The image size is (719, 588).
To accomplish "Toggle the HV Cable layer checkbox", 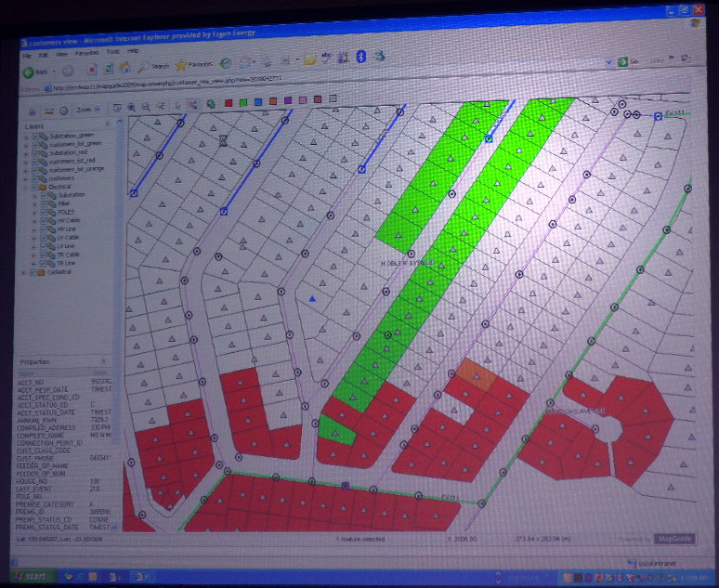I will click(x=46, y=221).
